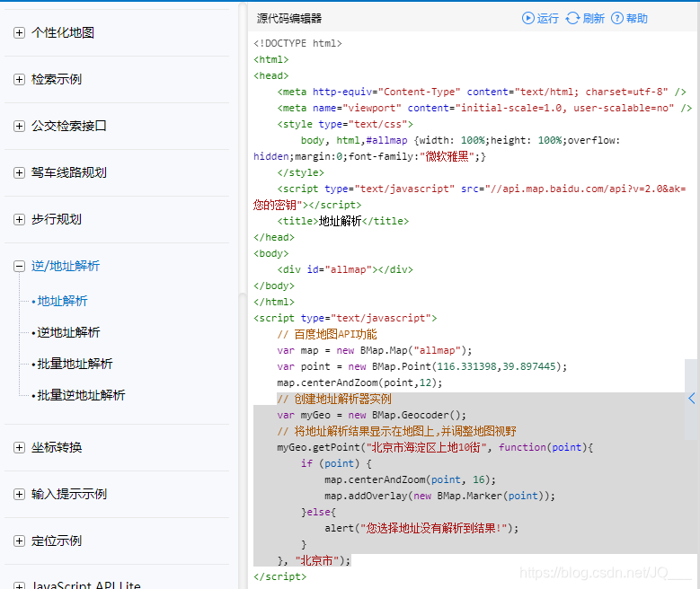The image size is (700, 589).
Task: Click the 运行 play icon
Action: (528, 18)
